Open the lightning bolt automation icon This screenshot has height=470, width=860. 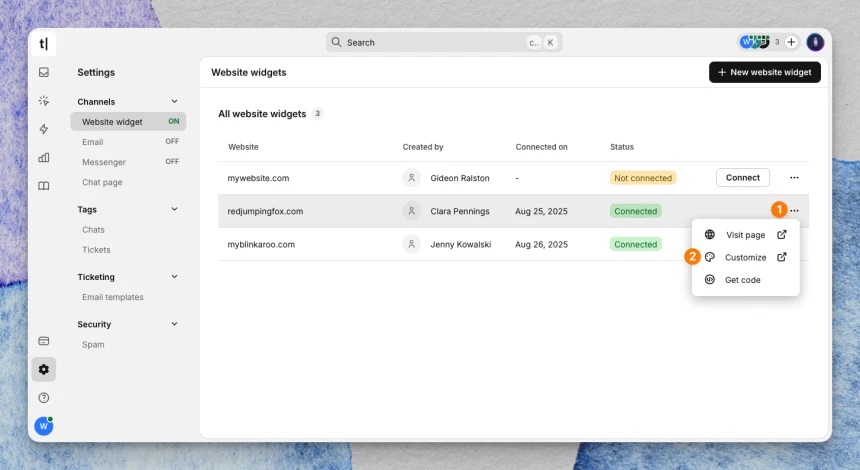(x=44, y=129)
